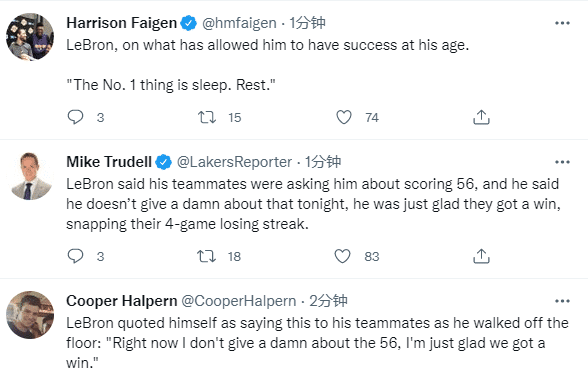This screenshot has height=386, width=588.
Task: Like Harrison Faigen's tweet with 74 likes
Action: coord(344,117)
